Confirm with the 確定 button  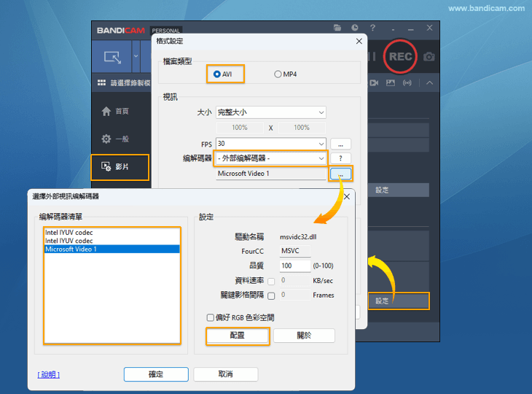(x=156, y=374)
